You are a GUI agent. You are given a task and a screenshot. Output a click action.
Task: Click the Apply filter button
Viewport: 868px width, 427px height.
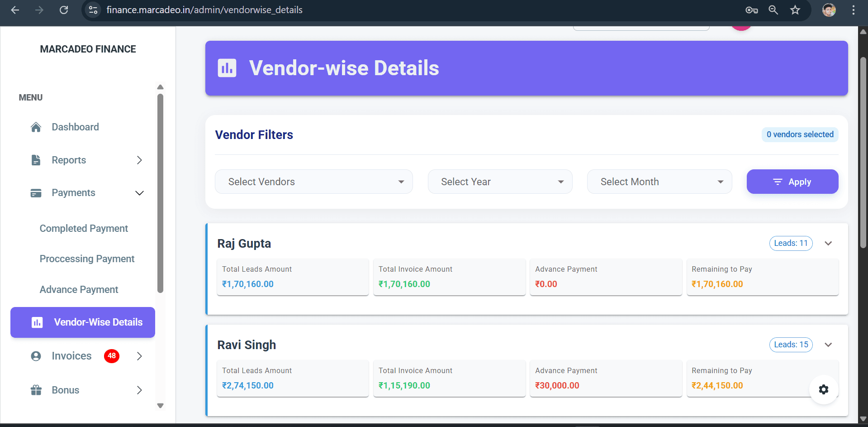coord(792,182)
